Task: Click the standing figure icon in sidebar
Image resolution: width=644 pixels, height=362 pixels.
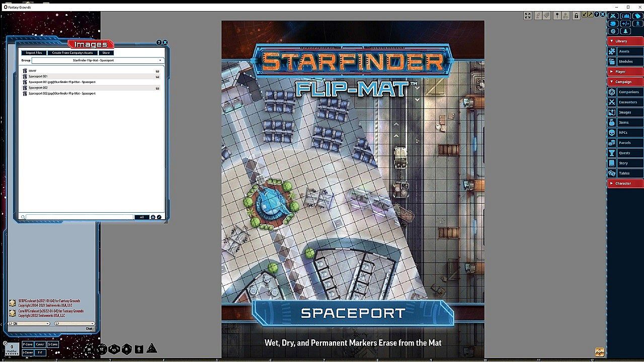Action: [637, 24]
